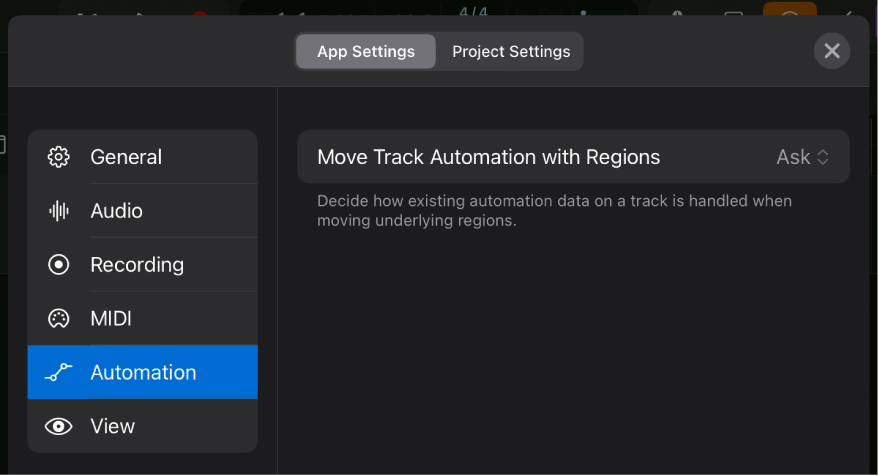Image resolution: width=878 pixels, height=476 pixels.
Task: Switch to the App Settings tab
Action: point(366,52)
